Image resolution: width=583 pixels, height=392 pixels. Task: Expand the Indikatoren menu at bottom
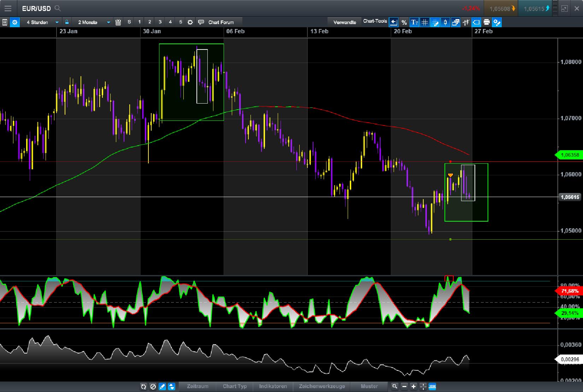click(x=273, y=387)
